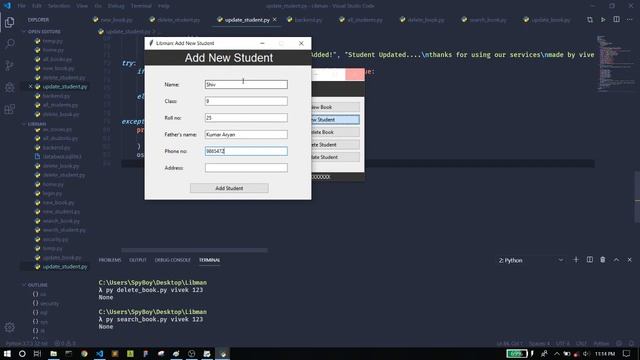Kill the terminal with the trash icon
Viewport: 640px width, 360px height.
[603, 260]
